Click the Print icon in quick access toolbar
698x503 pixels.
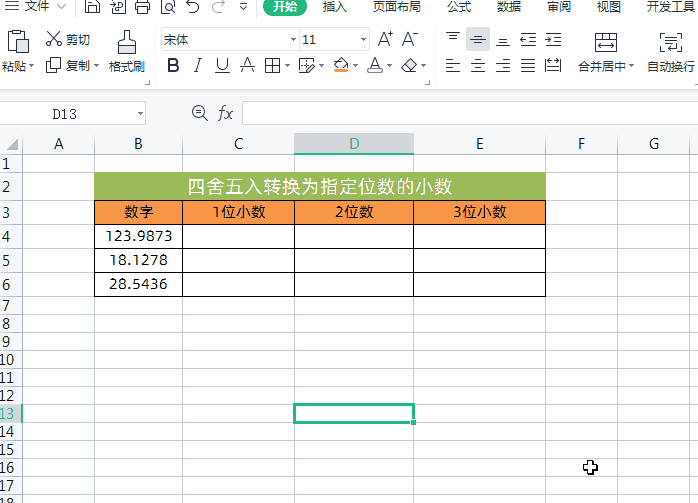pyautogui.click(x=142, y=6)
